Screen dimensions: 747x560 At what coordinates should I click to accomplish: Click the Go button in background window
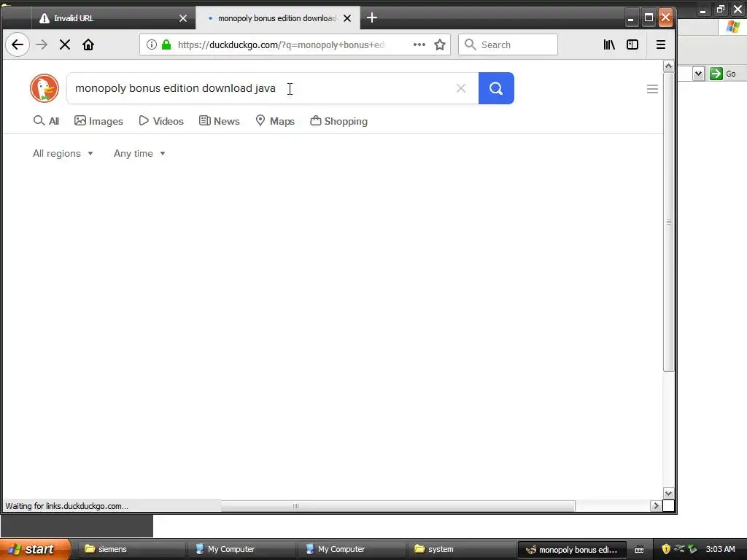pos(723,74)
